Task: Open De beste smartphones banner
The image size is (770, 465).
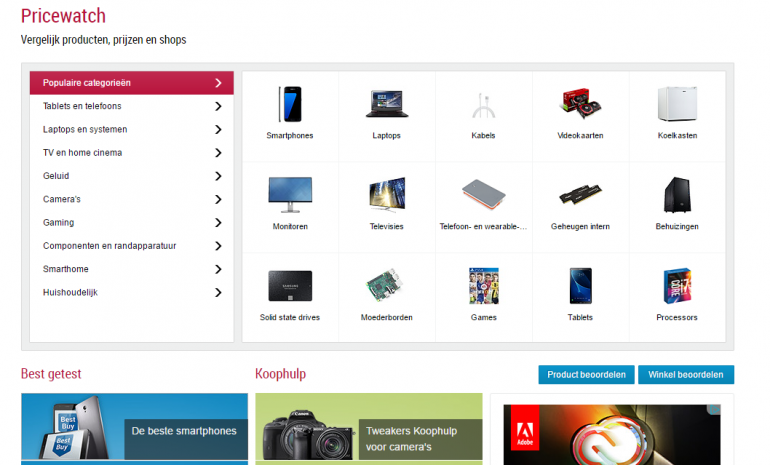Action: pos(134,429)
